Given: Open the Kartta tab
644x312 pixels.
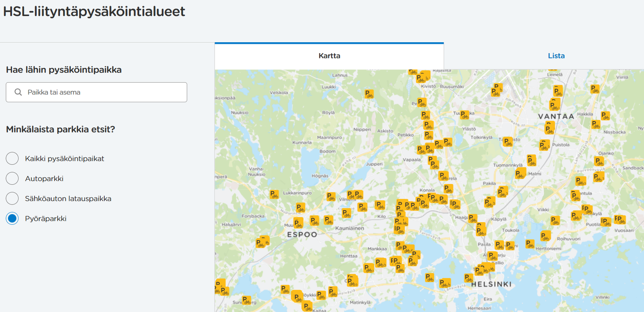Looking at the screenshot, I should click(x=329, y=56).
